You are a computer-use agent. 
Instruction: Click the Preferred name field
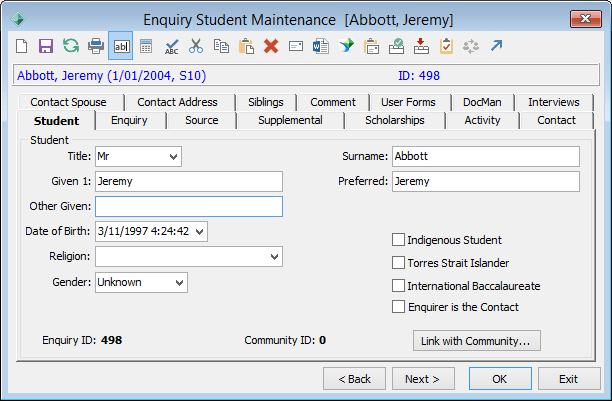point(486,182)
